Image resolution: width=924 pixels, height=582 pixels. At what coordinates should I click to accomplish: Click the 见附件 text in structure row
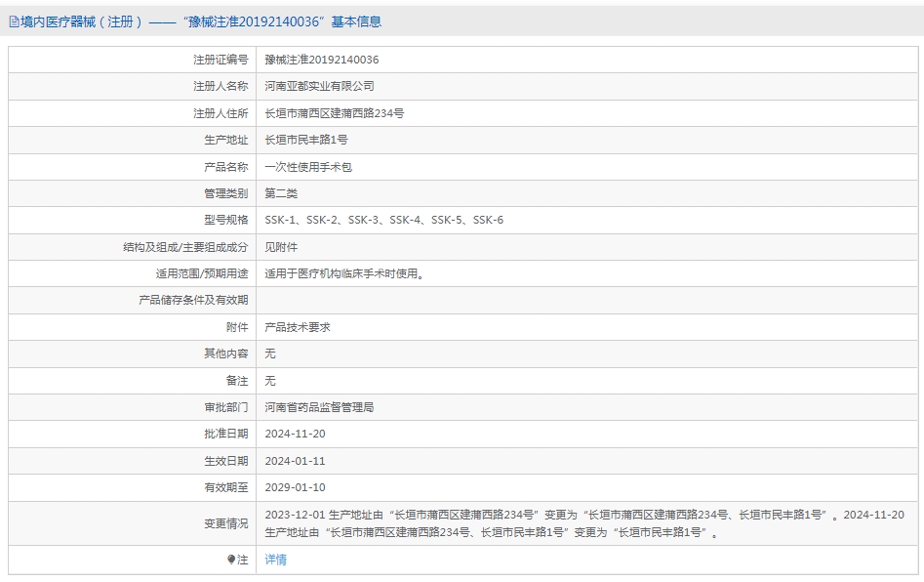pos(281,247)
